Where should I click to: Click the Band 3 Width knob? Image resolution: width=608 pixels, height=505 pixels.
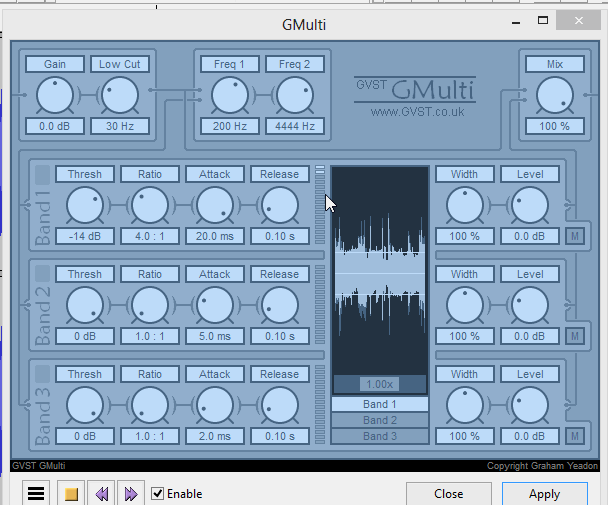465,405
